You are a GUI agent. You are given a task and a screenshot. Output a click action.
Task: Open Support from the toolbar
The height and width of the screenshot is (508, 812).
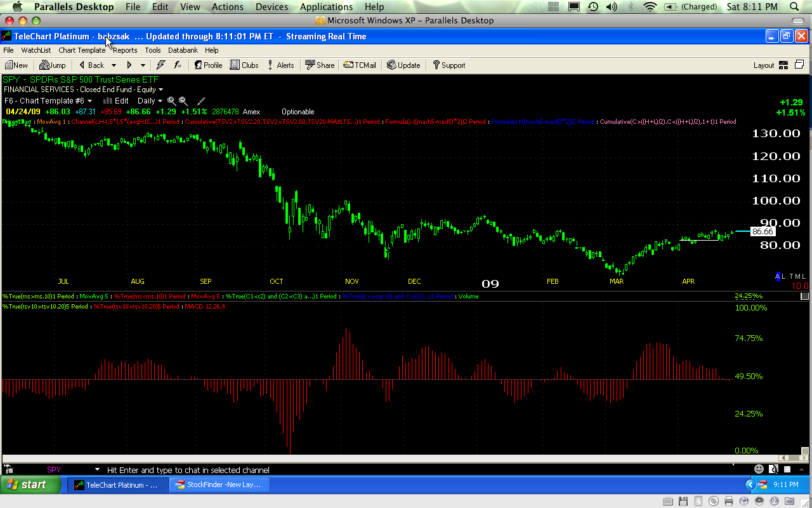click(x=449, y=65)
